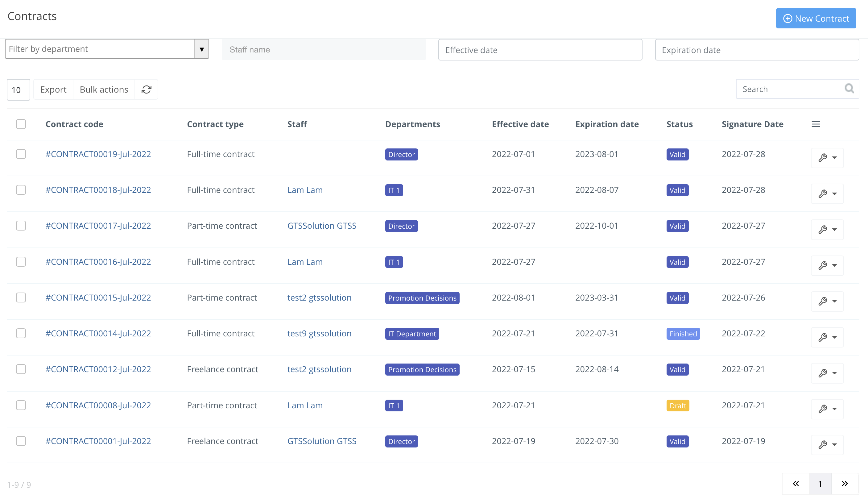Open #CONTRACT00017-Jul-2022 contract link
The height and width of the screenshot is (495, 868).
point(98,226)
